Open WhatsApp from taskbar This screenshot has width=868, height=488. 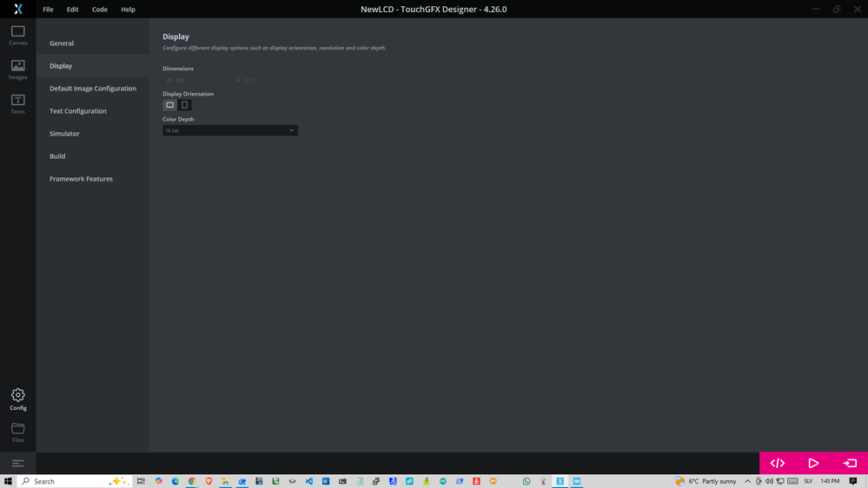(527, 481)
